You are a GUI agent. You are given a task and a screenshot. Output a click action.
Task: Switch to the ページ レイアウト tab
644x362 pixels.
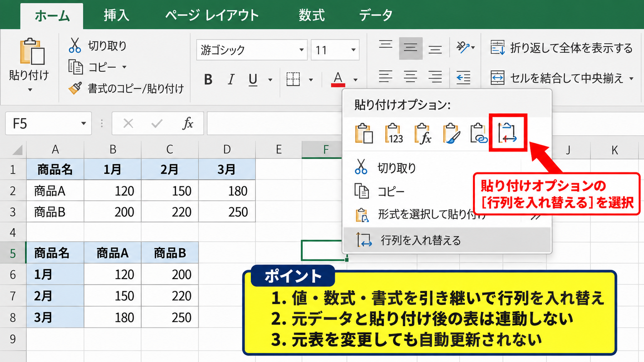tap(212, 15)
